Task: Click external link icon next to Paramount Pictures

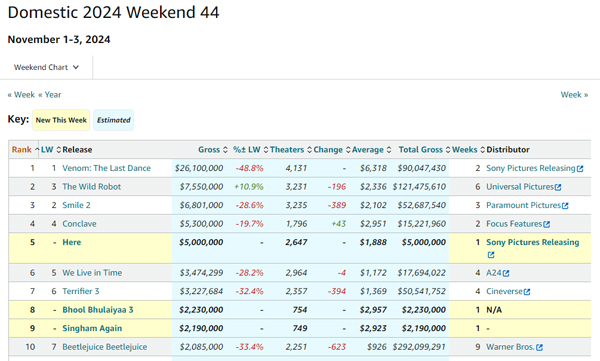Action: [565, 206]
